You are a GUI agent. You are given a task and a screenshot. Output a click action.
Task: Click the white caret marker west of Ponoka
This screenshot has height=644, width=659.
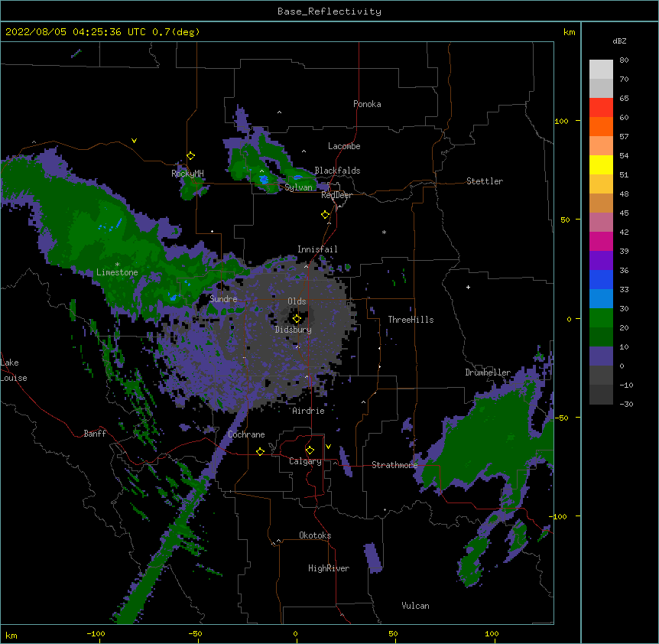(280, 112)
